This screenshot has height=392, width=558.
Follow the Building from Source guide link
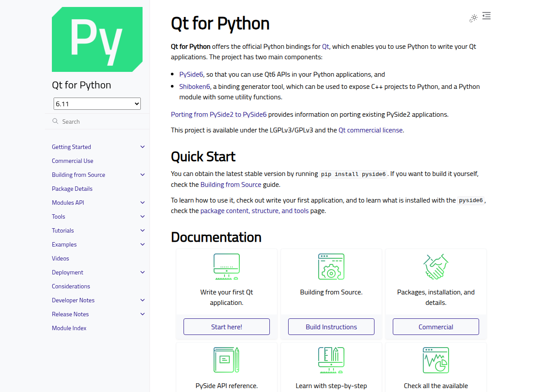[x=231, y=185]
